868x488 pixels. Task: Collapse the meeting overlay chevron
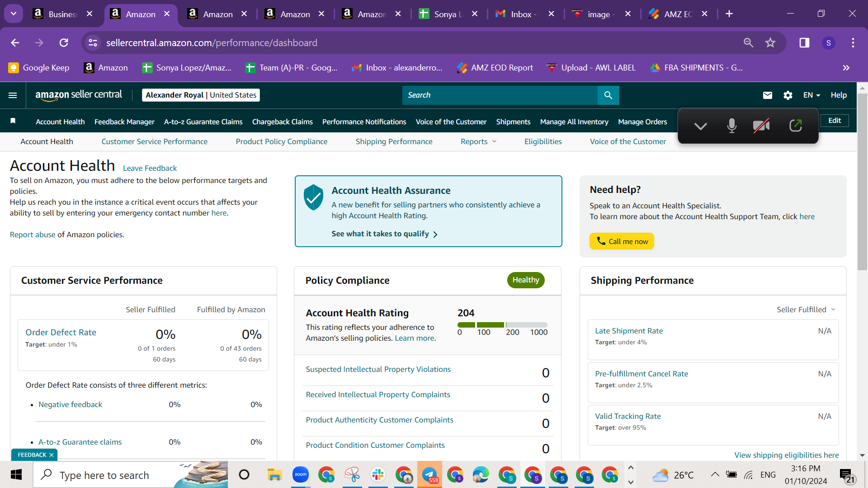(x=701, y=126)
